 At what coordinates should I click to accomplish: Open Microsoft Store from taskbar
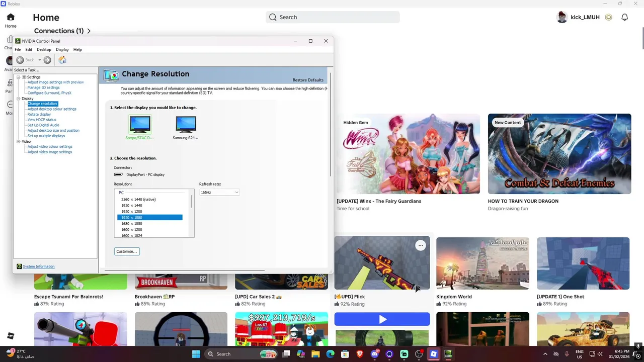[x=345, y=354]
